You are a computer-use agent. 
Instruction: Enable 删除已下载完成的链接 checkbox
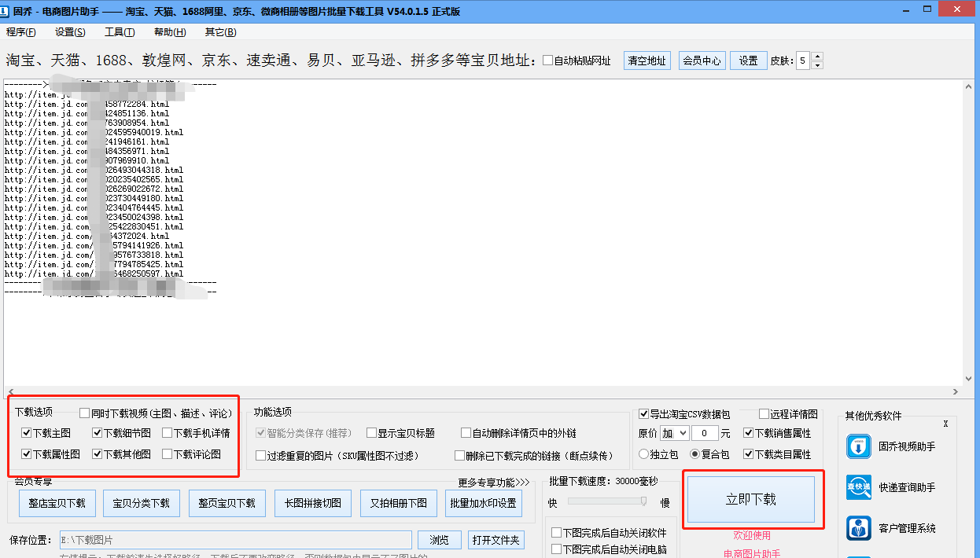tap(459, 455)
